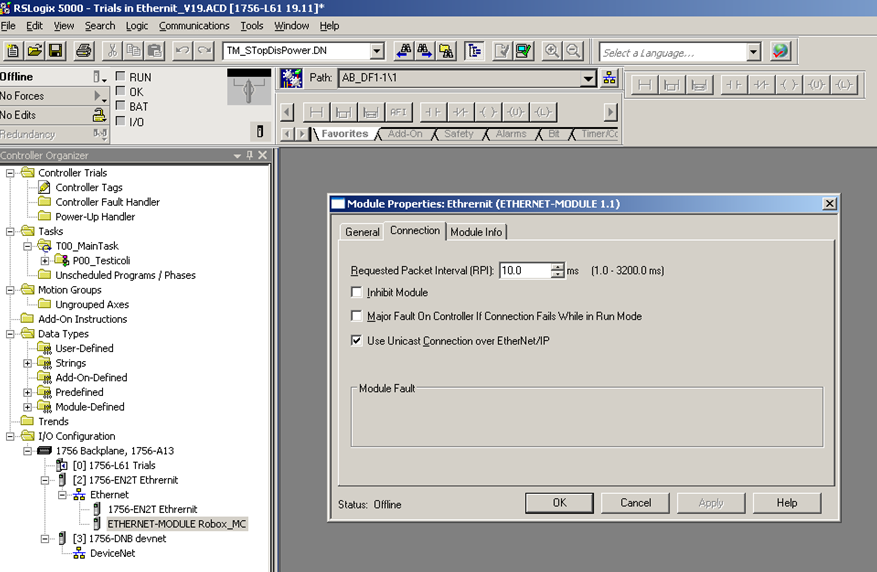The image size is (877, 572).
Task: Close the Module Properties dialog
Action: (x=829, y=204)
